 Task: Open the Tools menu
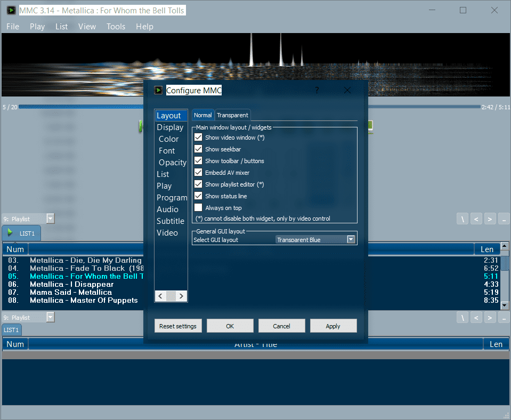point(116,27)
